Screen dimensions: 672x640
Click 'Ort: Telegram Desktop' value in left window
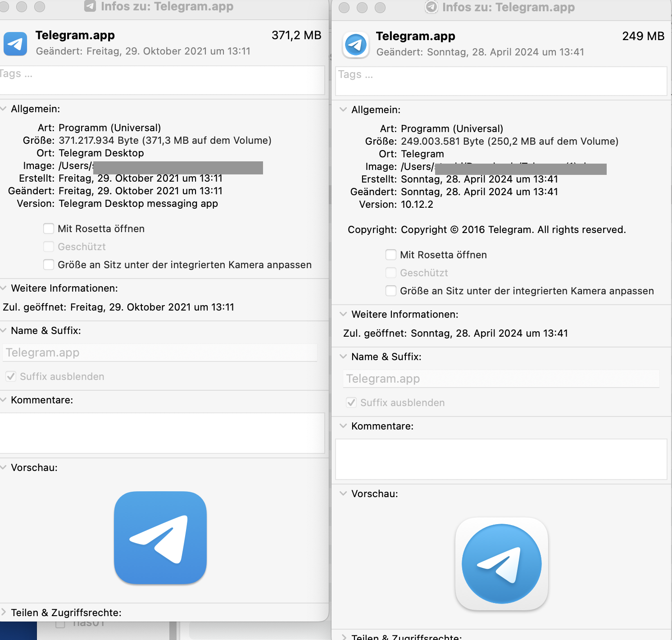point(101,153)
